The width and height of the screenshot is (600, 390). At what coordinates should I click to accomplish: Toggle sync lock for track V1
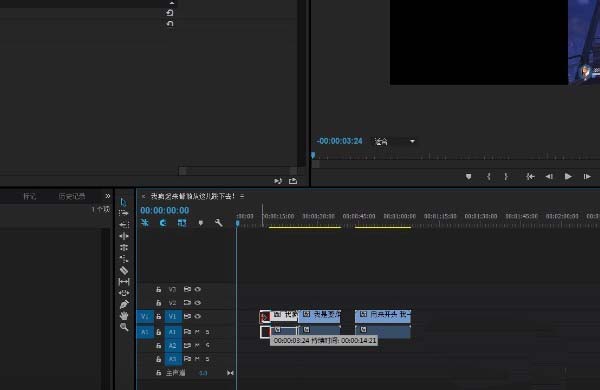tap(187, 317)
